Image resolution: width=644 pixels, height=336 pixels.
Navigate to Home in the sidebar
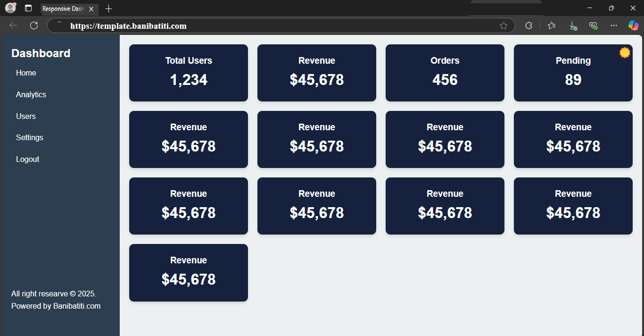(x=26, y=73)
